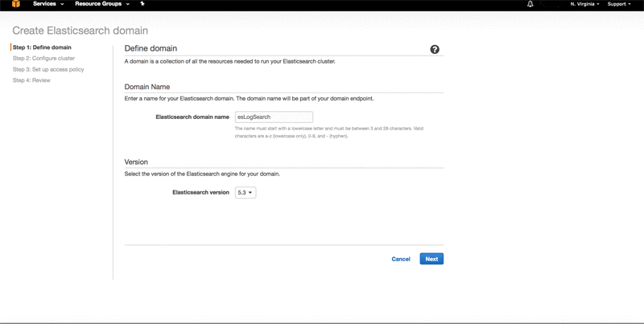This screenshot has height=324, width=644.
Task: Click the Cancel link
Action: (401, 259)
